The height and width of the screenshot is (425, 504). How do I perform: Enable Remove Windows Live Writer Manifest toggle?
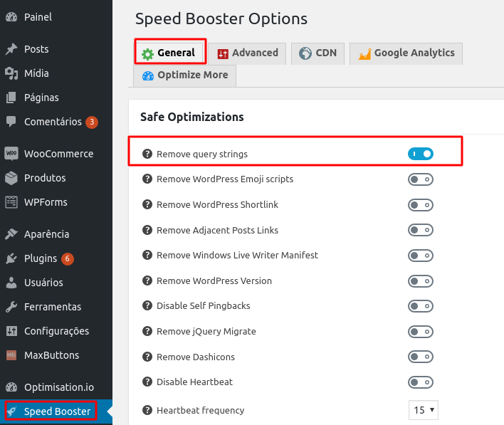pyautogui.click(x=421, y=256)
